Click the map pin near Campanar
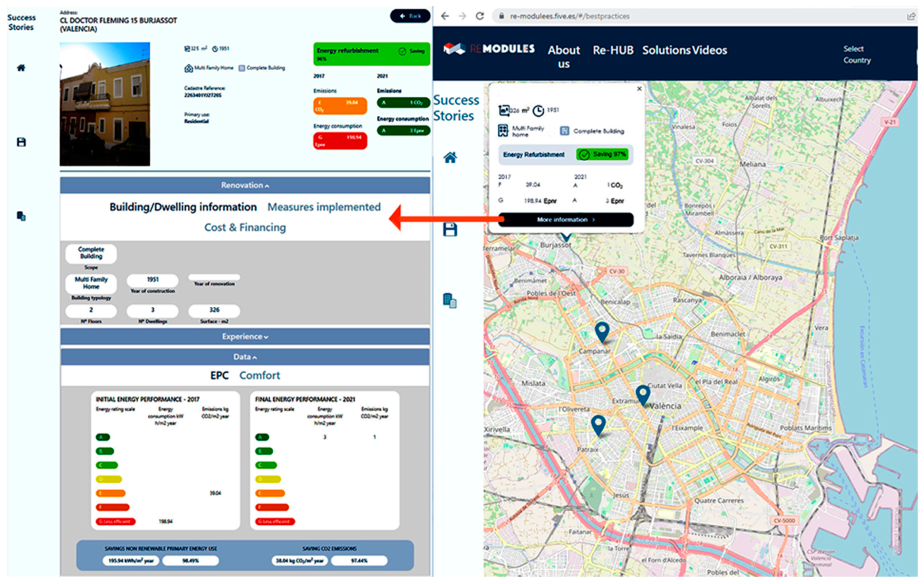The width and height of the screenshot is (924, 584). click(602, 331)
